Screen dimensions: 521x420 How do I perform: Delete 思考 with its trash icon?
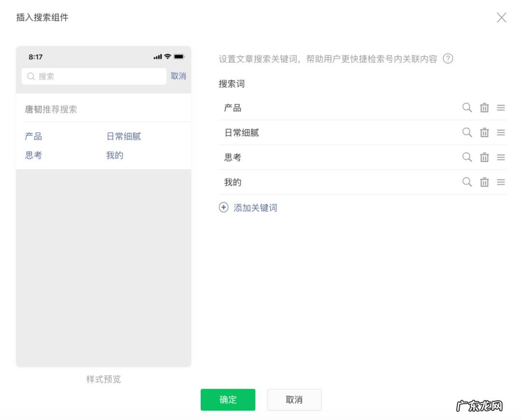484,157
